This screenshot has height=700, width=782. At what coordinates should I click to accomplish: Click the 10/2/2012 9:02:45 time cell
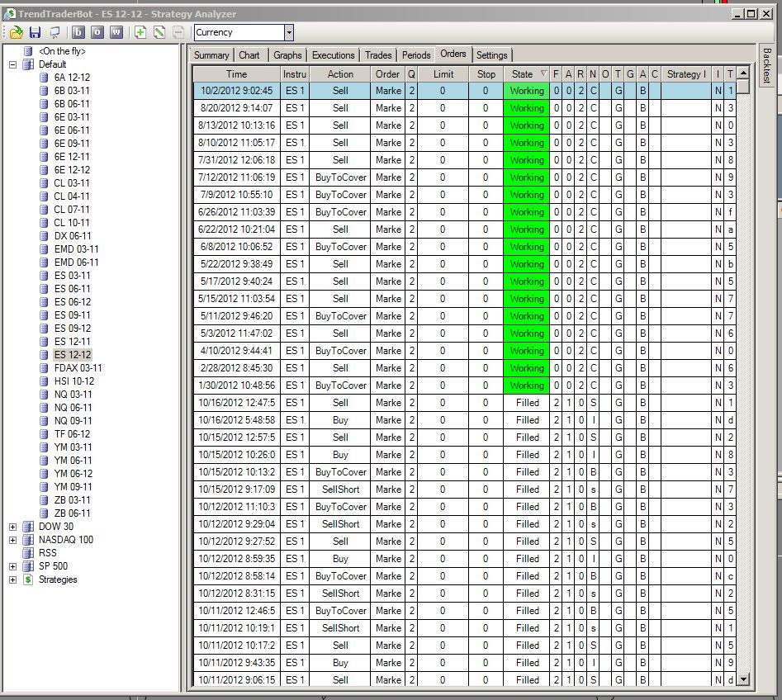point(236,91)
